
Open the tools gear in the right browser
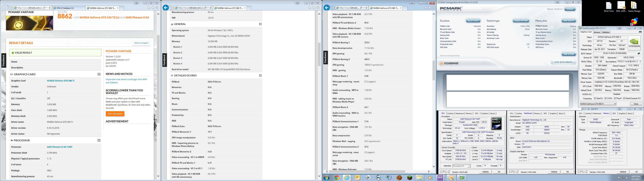click(434, 8)
